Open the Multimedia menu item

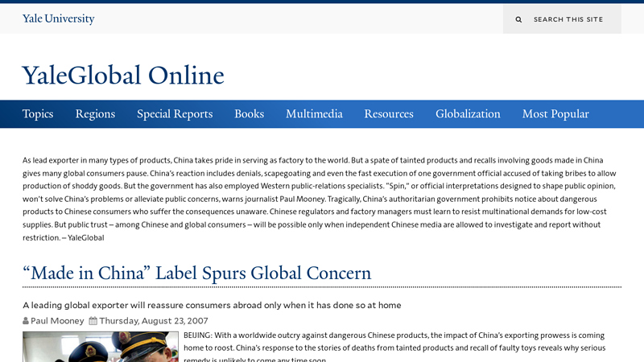314,113
